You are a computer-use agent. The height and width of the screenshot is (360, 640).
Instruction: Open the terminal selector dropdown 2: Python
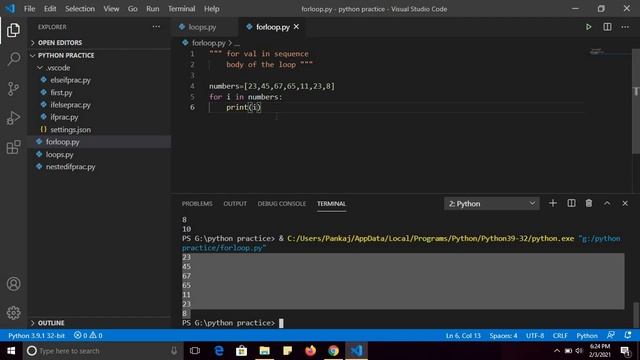point(491,203)
